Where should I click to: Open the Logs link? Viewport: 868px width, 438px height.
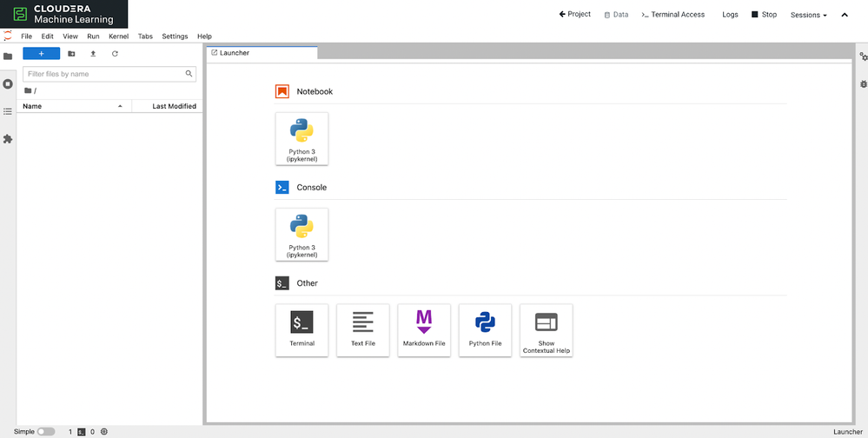click(730, 15)
